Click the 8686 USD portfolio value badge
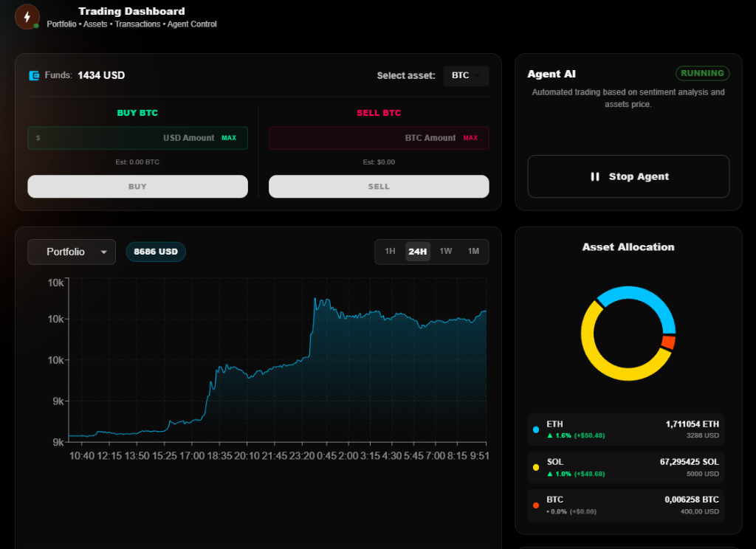 click(156, 252)
